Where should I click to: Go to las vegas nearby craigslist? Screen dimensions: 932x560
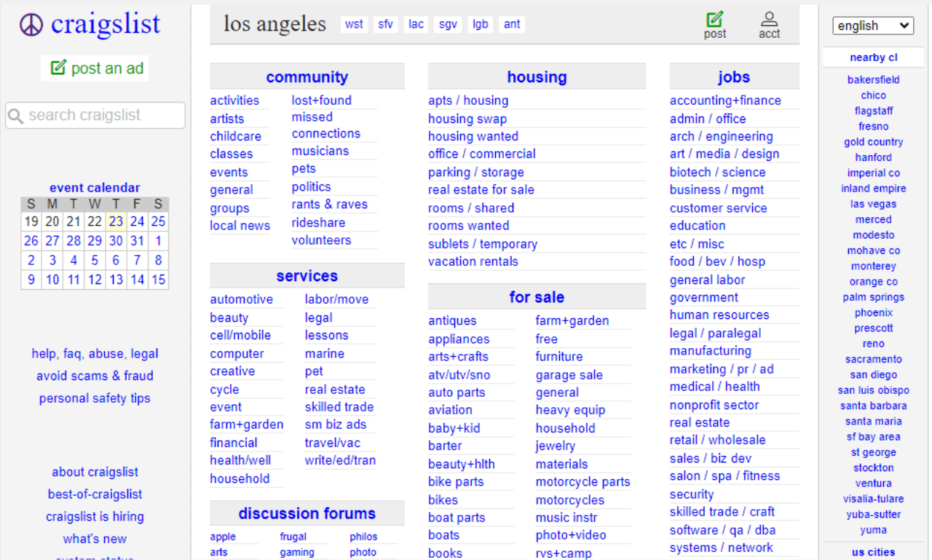pyautogui.click(x=873, y=204)
